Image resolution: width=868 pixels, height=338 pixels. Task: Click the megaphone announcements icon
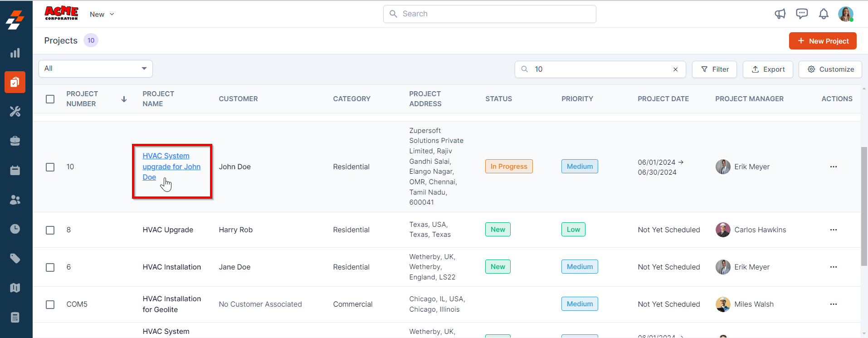780,14
